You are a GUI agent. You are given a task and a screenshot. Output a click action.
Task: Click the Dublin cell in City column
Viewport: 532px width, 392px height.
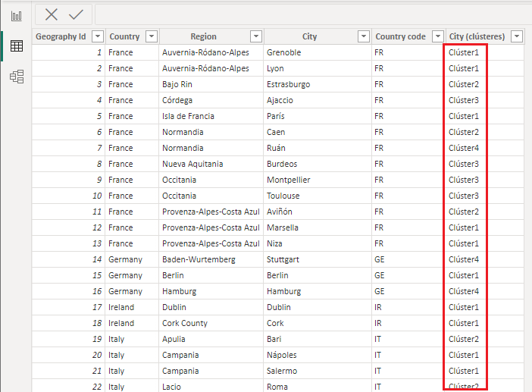[279, 307]
